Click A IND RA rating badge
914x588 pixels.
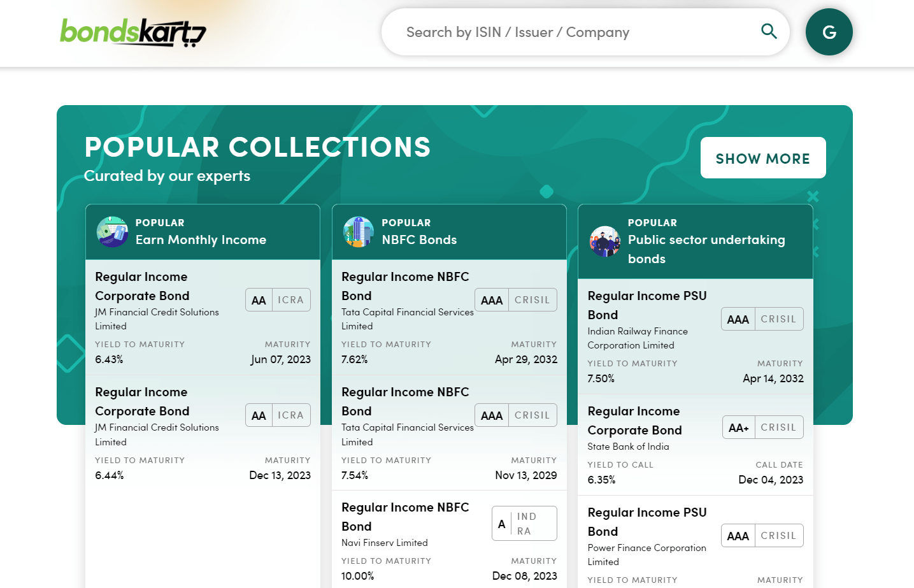pos(524,524)
